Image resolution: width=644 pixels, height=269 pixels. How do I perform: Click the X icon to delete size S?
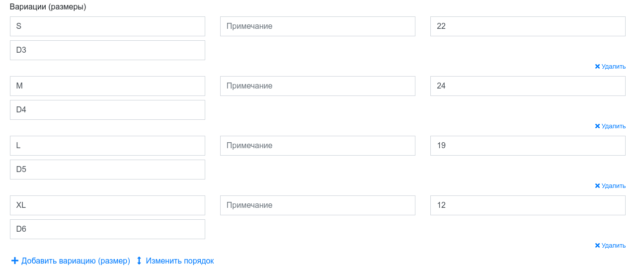pyautogui.click(x=597, y=67)
